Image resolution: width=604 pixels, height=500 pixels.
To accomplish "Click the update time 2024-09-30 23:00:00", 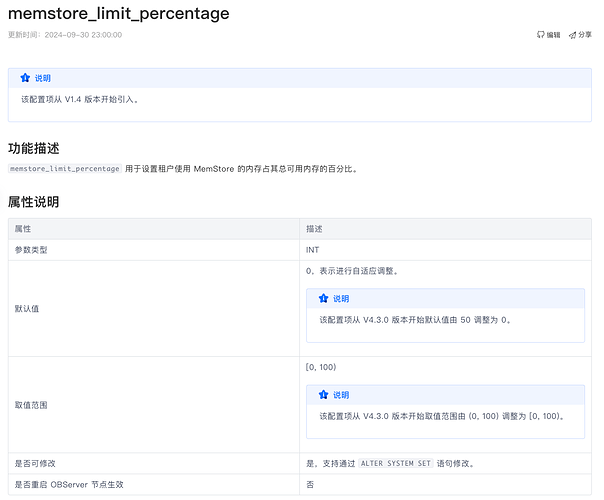I will tap(83, 35).
